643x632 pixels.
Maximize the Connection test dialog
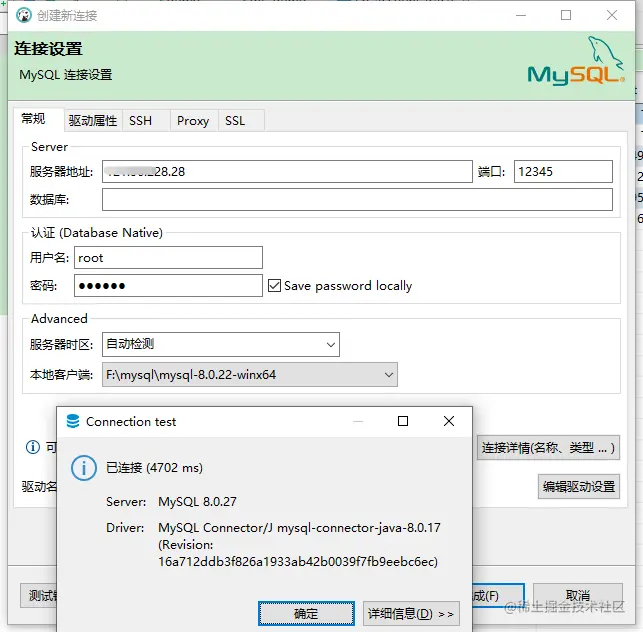coord(403,421)
